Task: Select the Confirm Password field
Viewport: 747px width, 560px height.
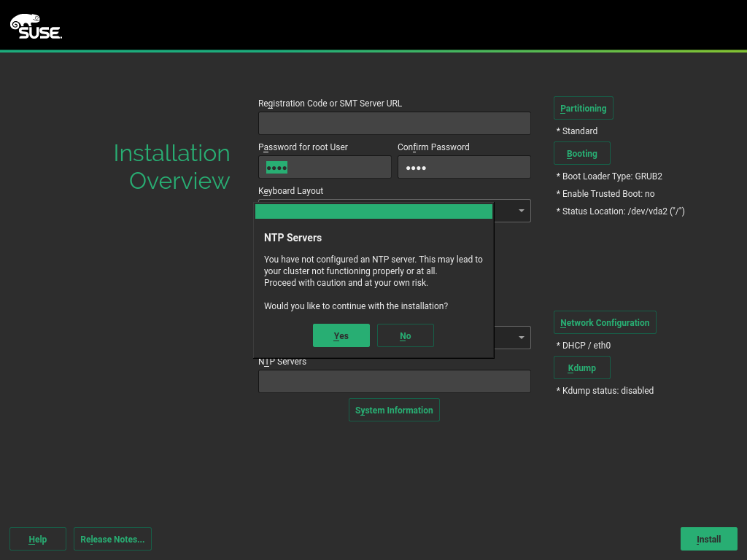Action: [463, 168]
